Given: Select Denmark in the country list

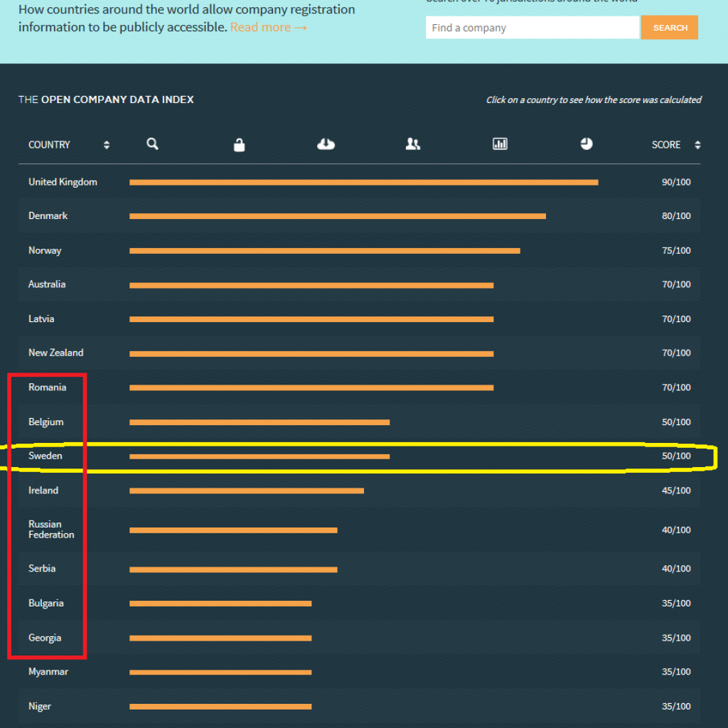Looking at the screenshot, I should click(48, 216).
